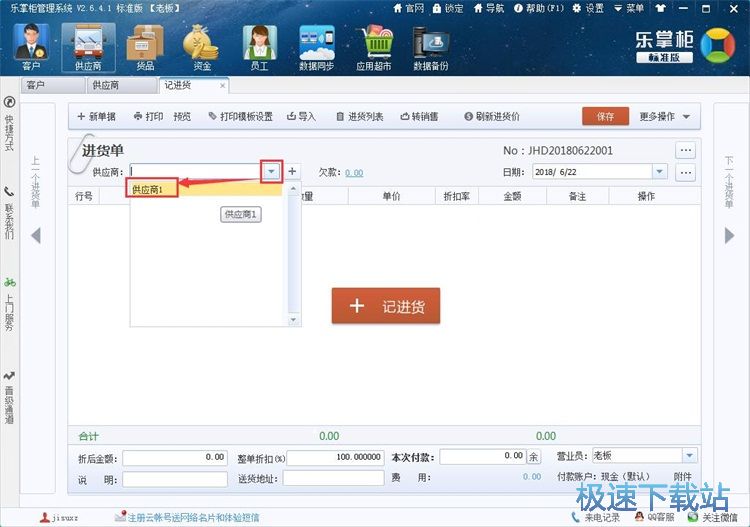This screenshot has height=527, width=750.
Task: Open the 营业员 dropdown arrow
Action: (x=689, y=456)
